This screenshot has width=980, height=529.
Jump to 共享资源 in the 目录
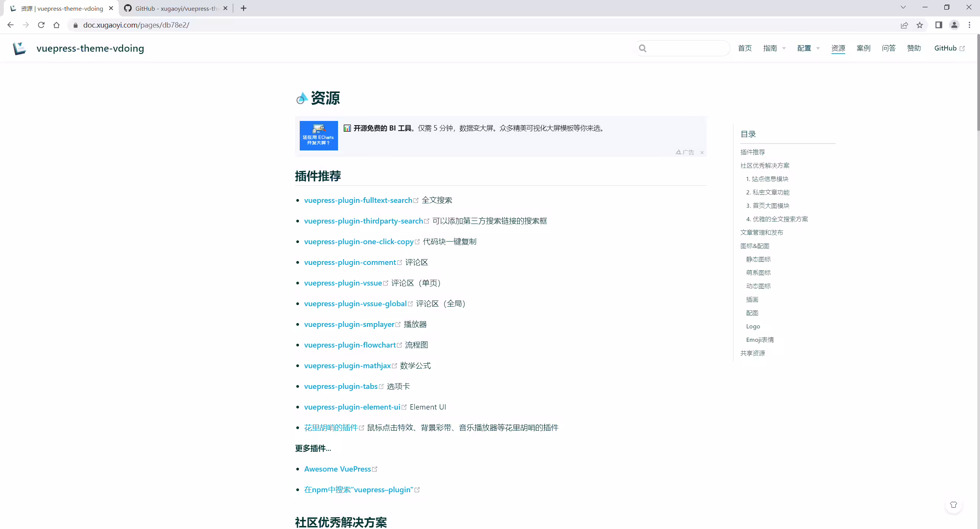click(x=753, y=353)
